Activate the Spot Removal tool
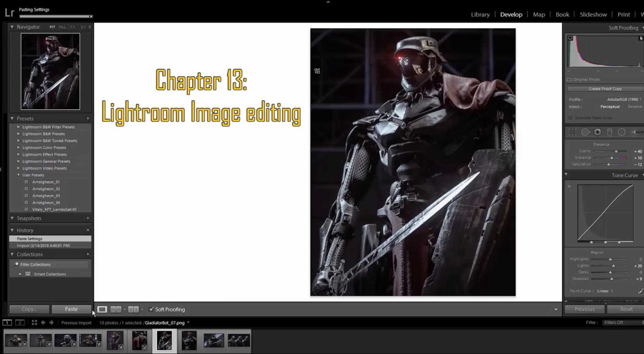 (x=585, y=132)
